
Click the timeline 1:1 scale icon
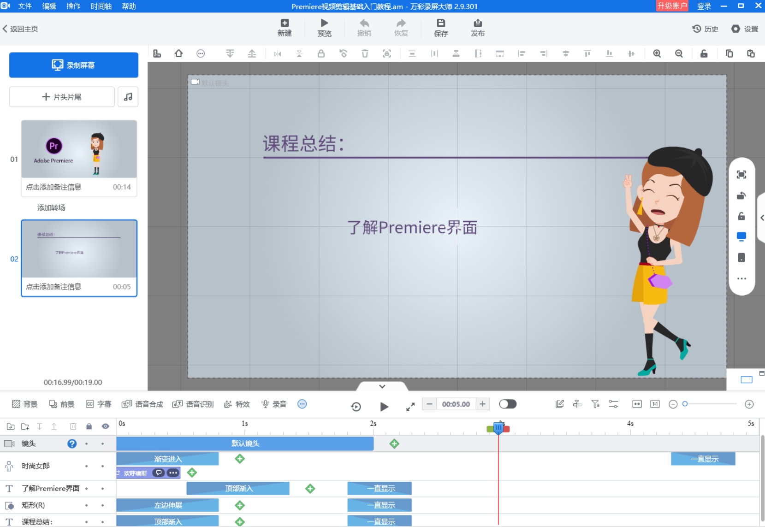click(x=655, y=404)
